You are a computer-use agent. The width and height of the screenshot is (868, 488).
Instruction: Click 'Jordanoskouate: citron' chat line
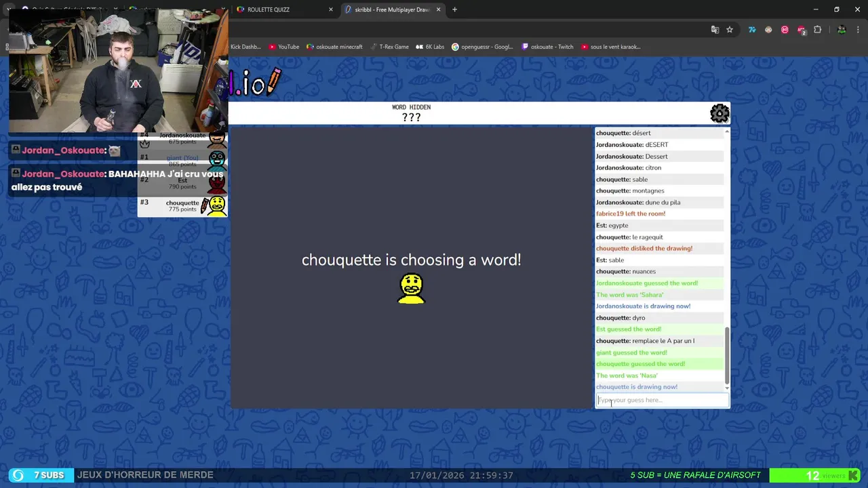[x=628, y=167]
